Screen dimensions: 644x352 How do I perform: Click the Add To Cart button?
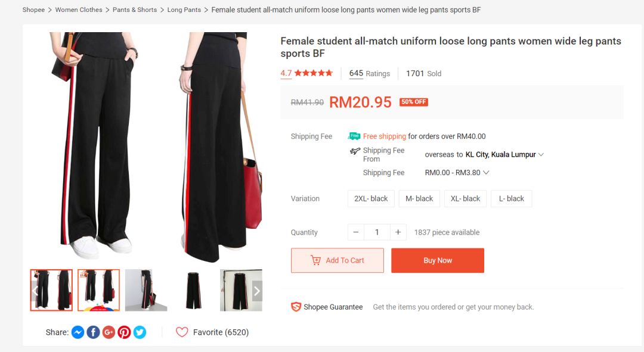point(338,260)
